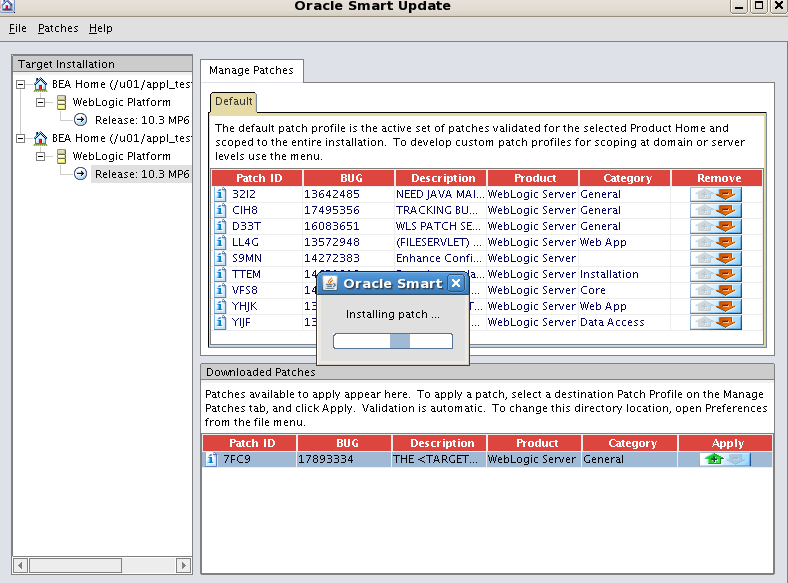Click the Target Installation horizontal scrollbar thumb

coord(75,565)
